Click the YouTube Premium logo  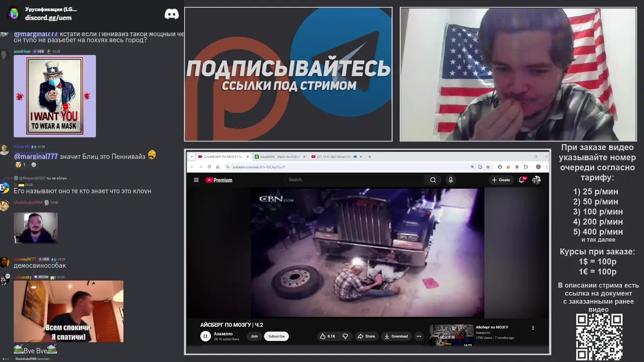click(x=219, y=180)
